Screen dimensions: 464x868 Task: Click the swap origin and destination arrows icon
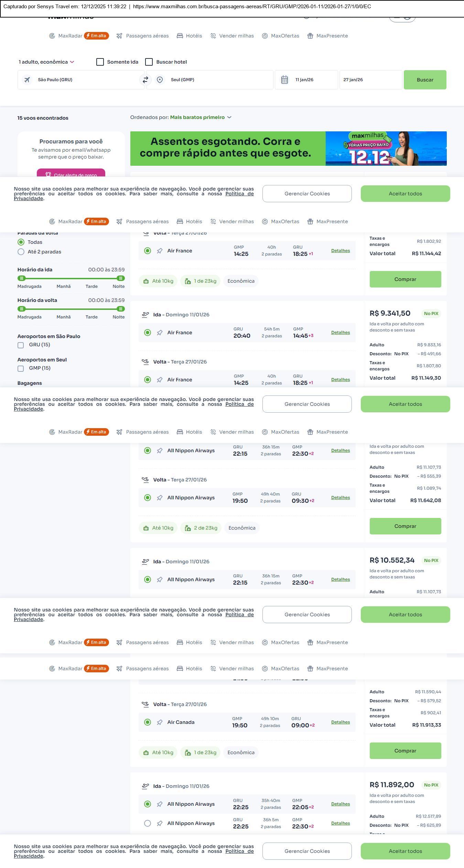point(145,80)
